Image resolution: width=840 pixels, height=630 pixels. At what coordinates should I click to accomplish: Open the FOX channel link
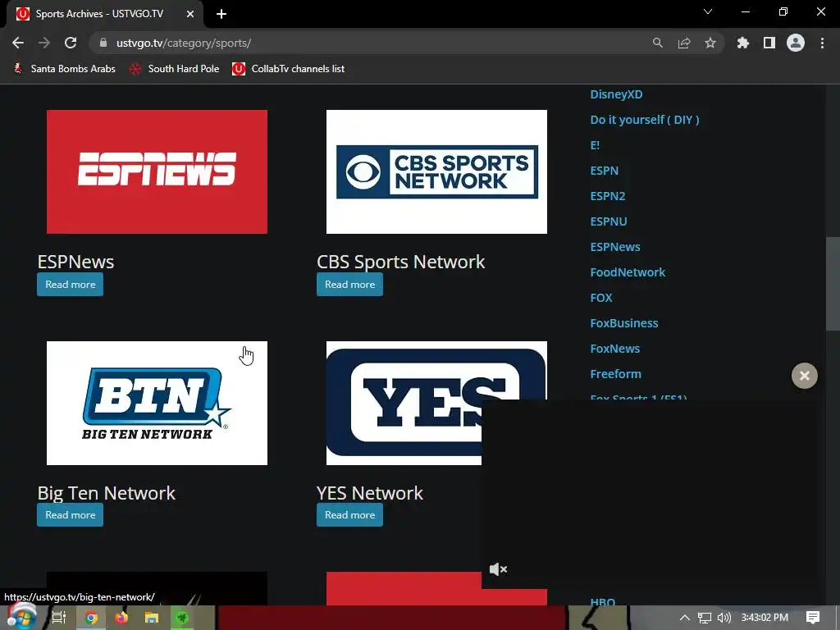click(601, 298)
